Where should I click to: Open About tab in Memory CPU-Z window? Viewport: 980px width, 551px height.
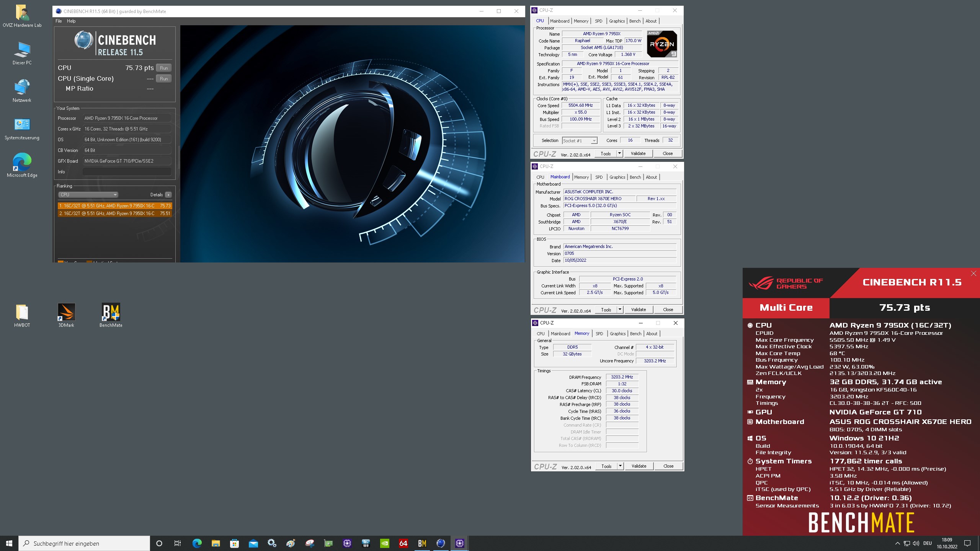coord(652,334)
